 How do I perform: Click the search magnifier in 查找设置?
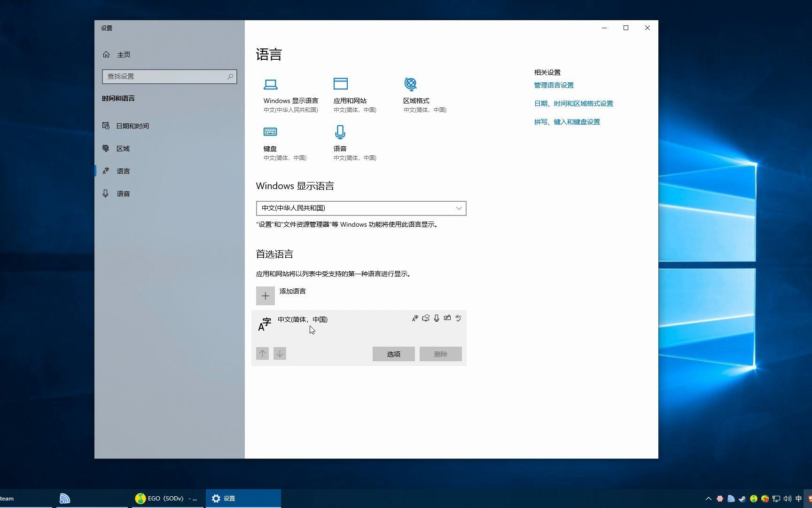(230, 76)
